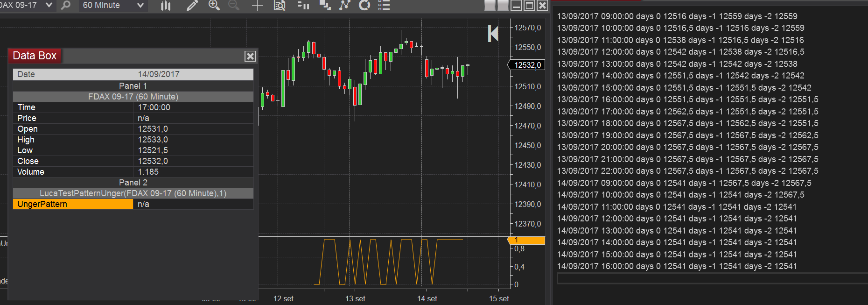Expand the FDAX 09-17 instrument dropdown
The height and width of the screenshot is (305, 868).
(49, 5)
